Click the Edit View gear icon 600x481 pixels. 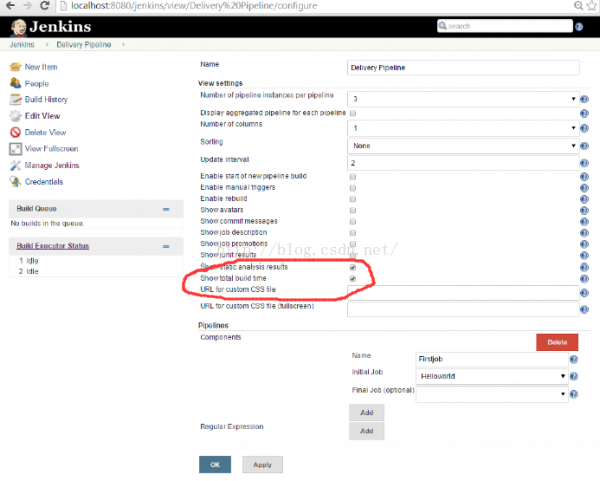tap(15, 116)
